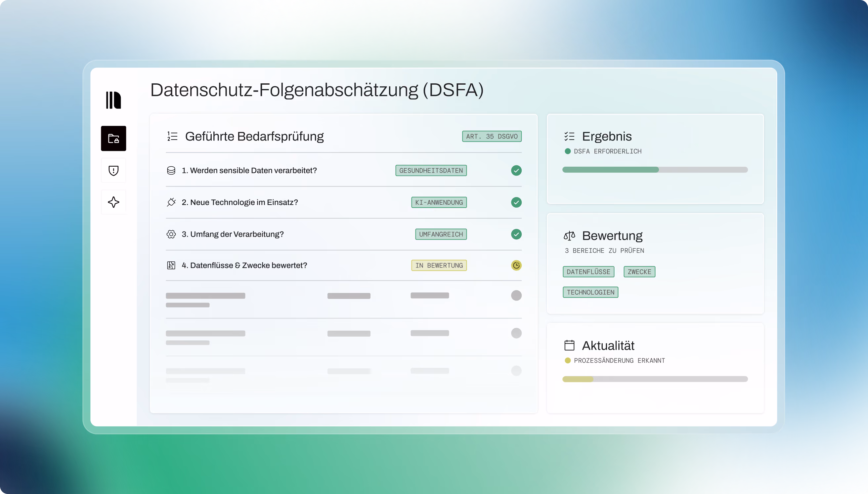Click green checkmark for Umfang row
868x494 pixels.
coord(516,234)
